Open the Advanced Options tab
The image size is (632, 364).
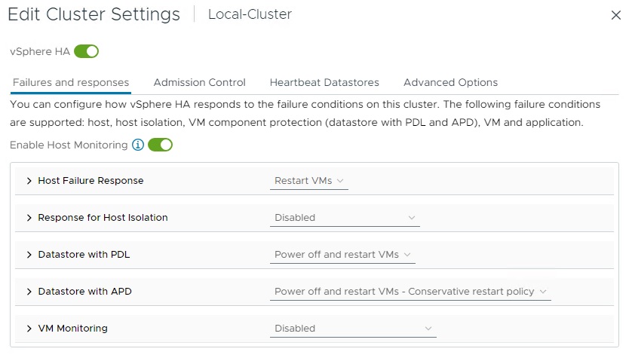point(450,82)
